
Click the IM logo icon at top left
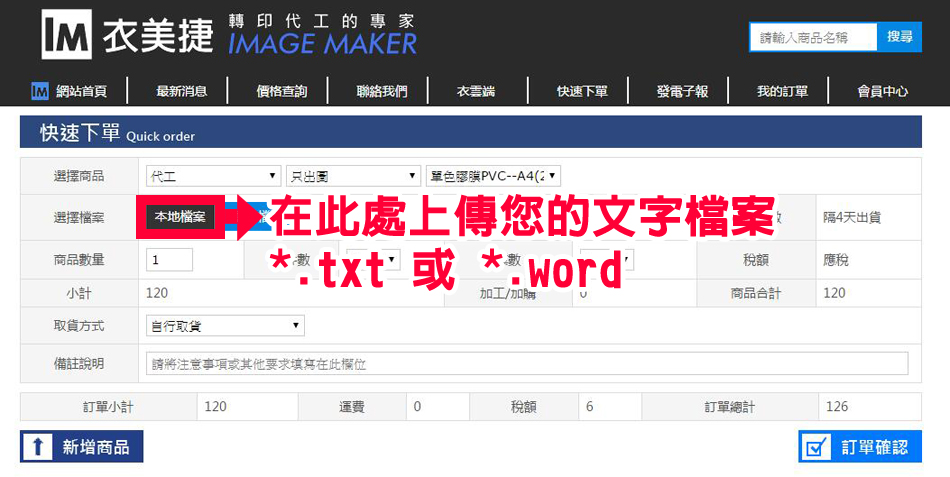tap(68, 35)
